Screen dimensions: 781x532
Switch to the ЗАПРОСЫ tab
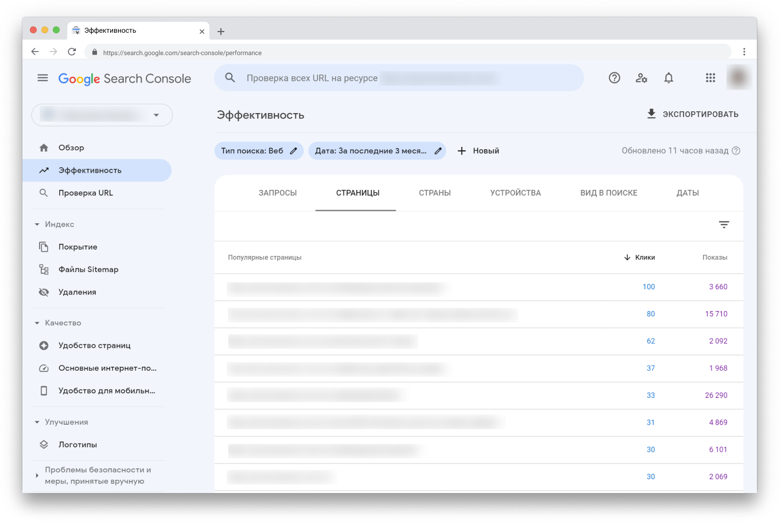coord(278,193)
